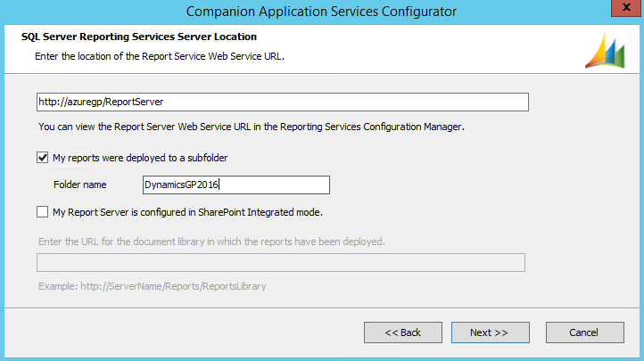Screen dimensions: 644x361
Task: Uncheck the subfolder deployment checkbox
Action: [43, 158]
